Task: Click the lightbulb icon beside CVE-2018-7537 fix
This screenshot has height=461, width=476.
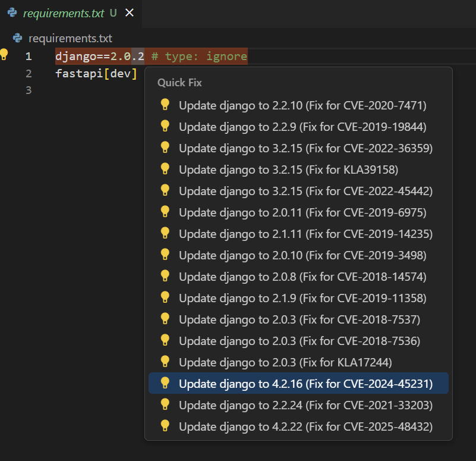Action: click(165, 318)
